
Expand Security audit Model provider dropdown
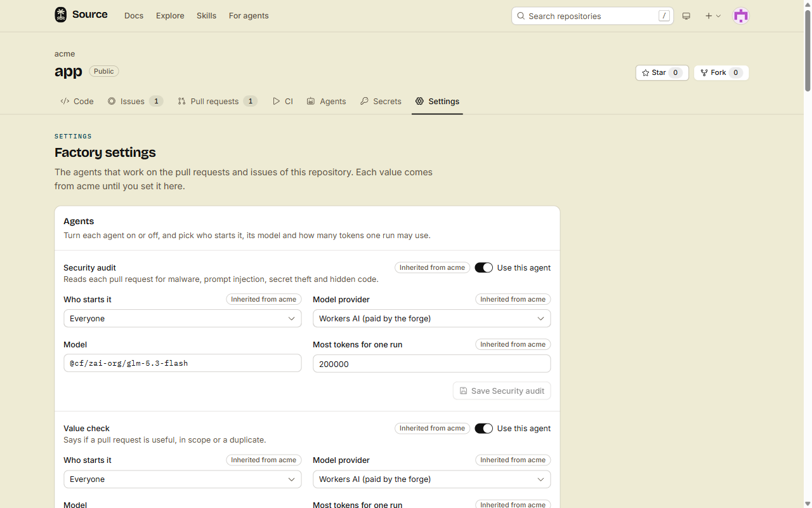(431, 319)
